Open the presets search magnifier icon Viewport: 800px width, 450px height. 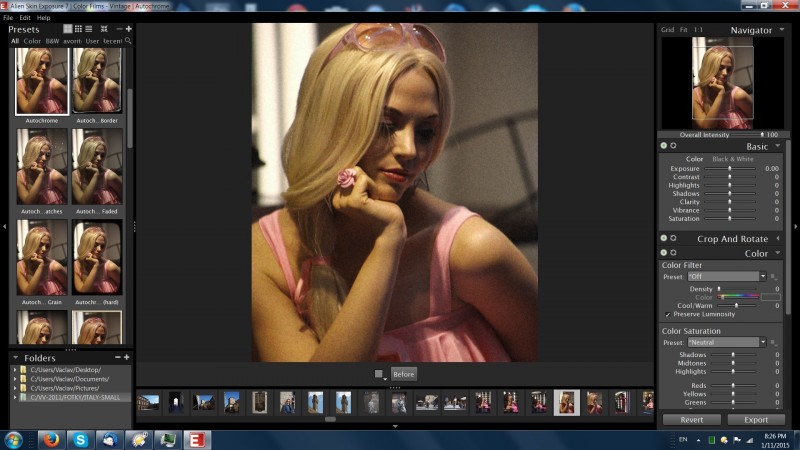point(128,40)
